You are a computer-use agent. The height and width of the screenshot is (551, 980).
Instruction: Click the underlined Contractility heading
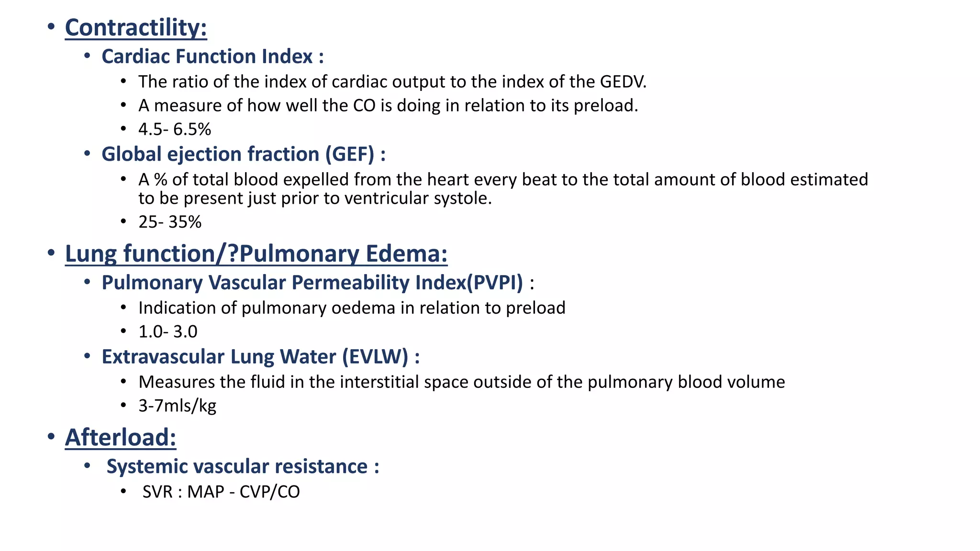136,28
